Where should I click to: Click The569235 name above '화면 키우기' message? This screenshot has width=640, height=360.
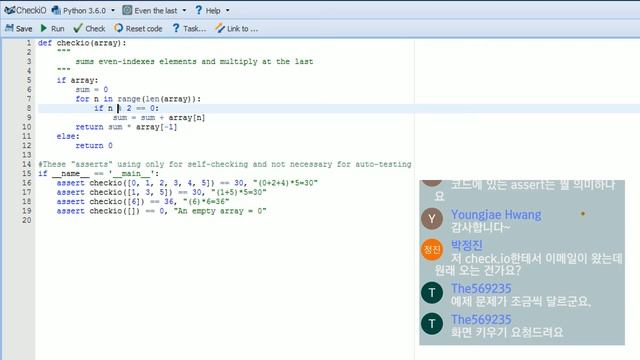[x=481, y=320]
